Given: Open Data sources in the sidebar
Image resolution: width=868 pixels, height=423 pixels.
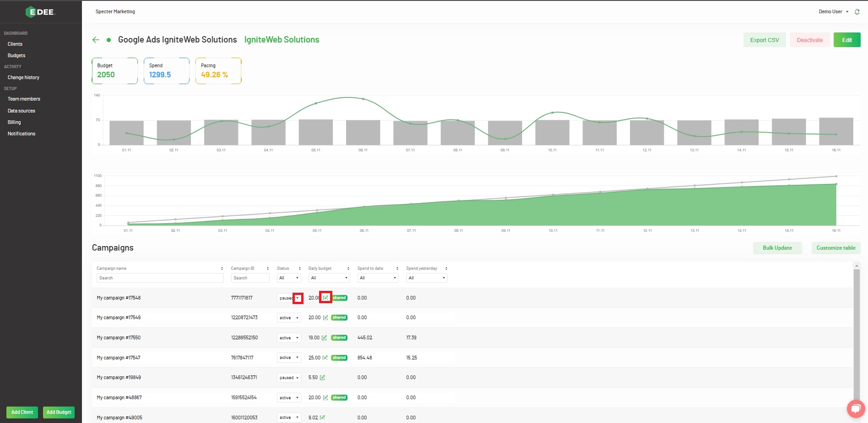Looking at the screenshot, I should click(x=22, y=111).
